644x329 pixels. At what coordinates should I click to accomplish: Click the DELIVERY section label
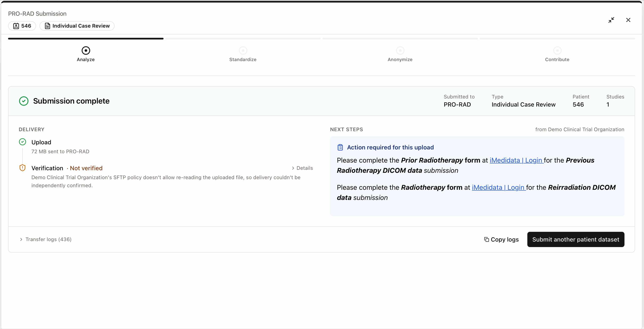[x=31, y=130]
